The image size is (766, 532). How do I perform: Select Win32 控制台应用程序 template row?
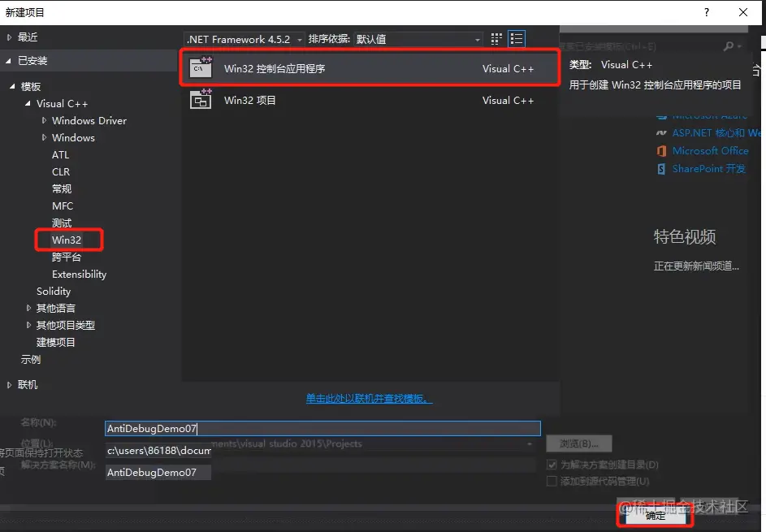(370, 68)
